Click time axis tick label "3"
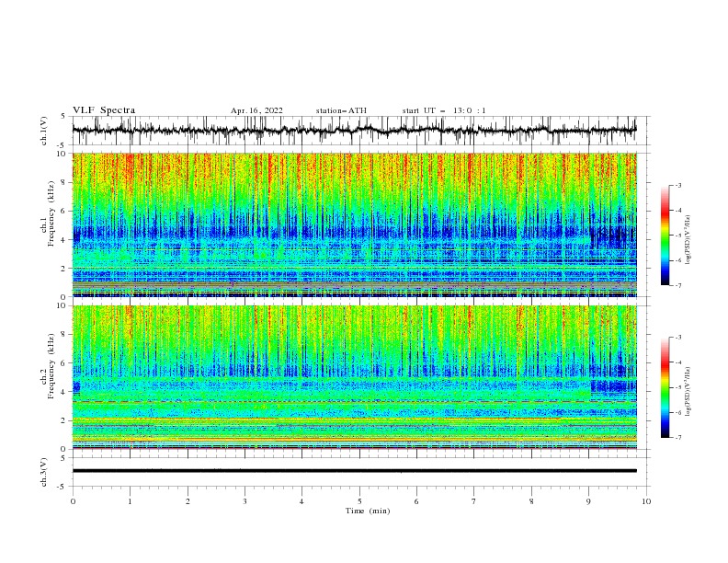The width and height of the screenshot is (728, 563). click(x=245, y=501)
